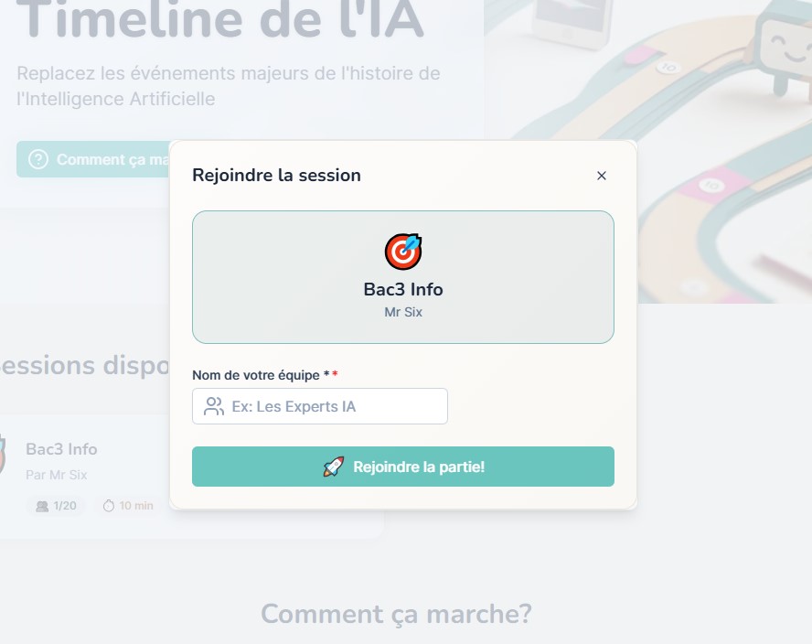Click the people icon inside the team name field
The width and height of the screenshot is (812, 644).
point(213,406)
